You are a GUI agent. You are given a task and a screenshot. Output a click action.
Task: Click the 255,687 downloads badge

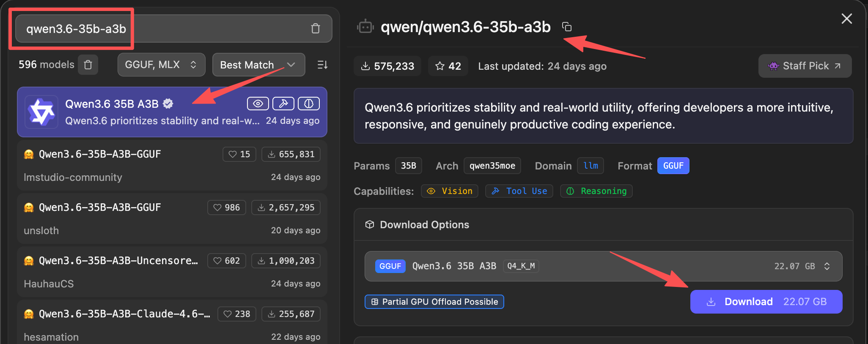(291, 314)
